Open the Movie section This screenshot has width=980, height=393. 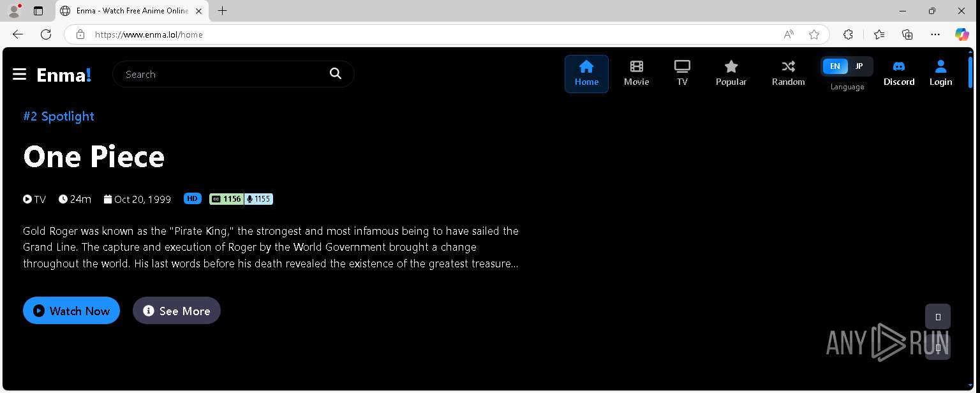click(636, 74)
